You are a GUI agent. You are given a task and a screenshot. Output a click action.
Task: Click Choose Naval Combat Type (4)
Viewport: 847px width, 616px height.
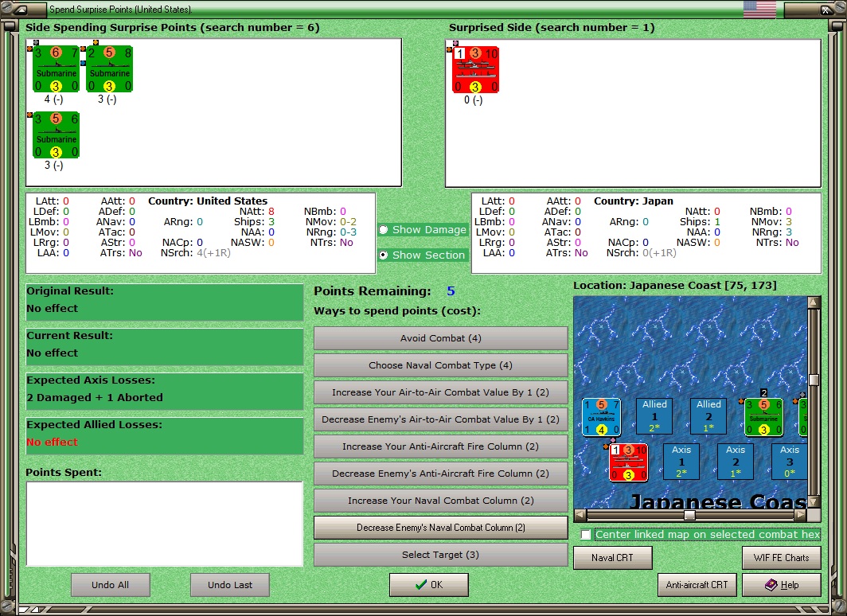coord(441,365)
